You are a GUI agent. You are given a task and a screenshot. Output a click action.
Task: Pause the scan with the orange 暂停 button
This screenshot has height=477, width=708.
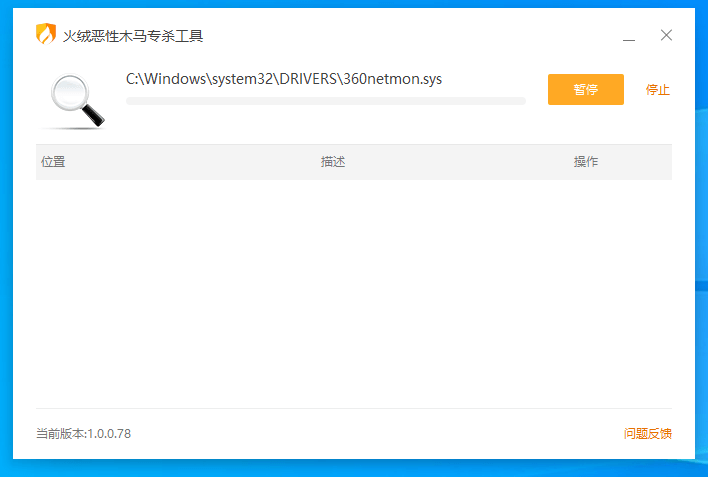tap(585, 89)
